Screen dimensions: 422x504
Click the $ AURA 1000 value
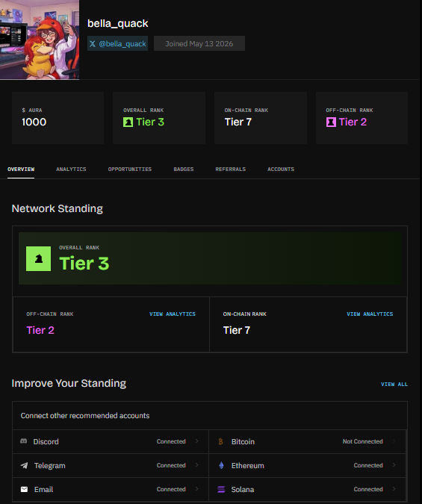click(34, 122)
